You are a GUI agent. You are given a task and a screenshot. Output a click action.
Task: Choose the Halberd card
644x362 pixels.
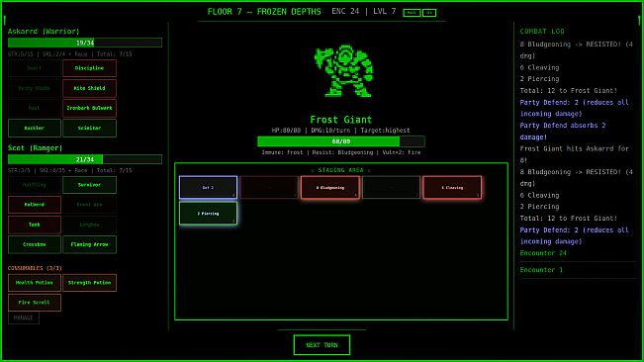point(35,205)
